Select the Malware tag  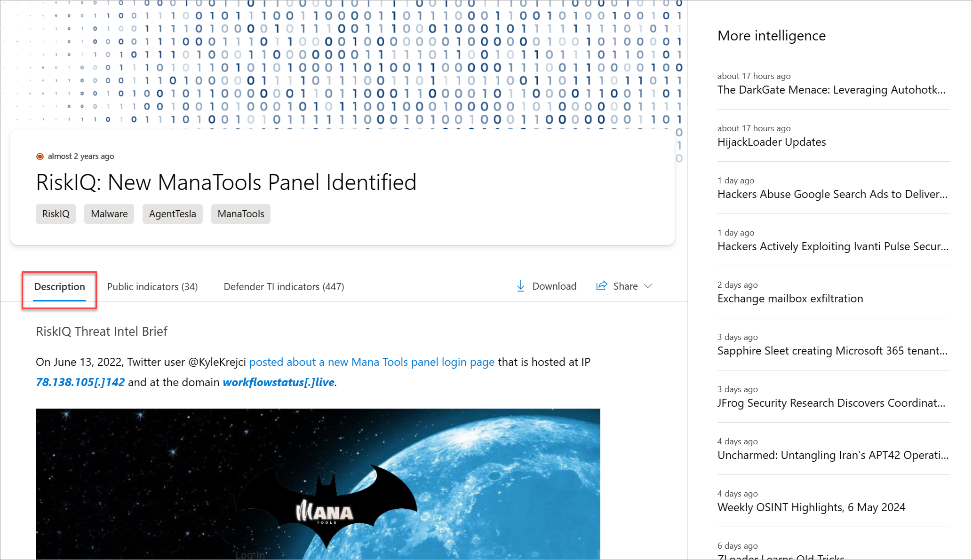click(109, 214)
